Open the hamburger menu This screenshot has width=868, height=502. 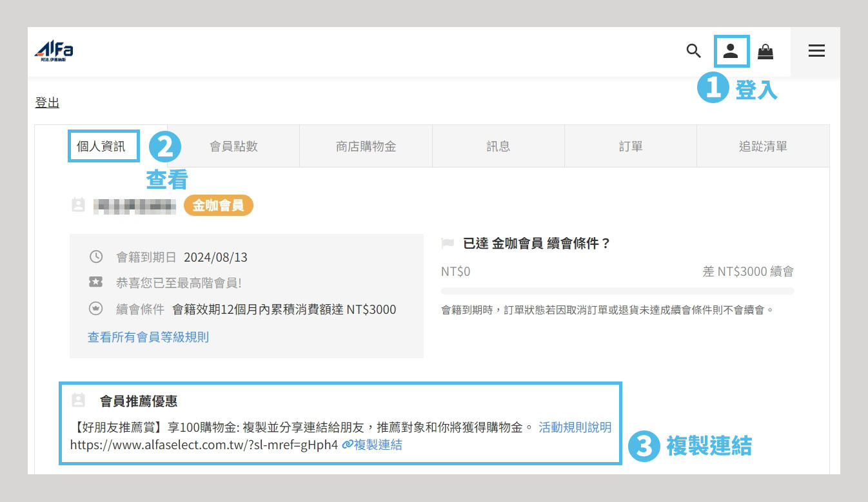(816, 51)
